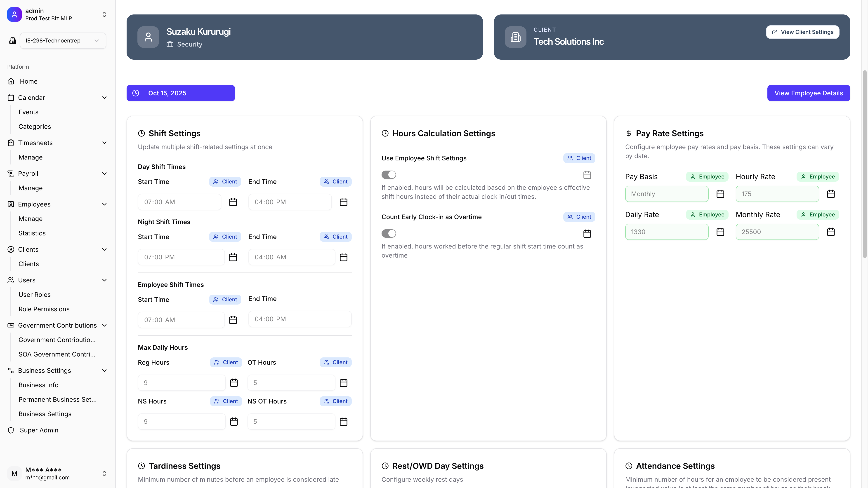The height and width of the screenshot is (488, 868).
Task: Click calendar icon next to Pay Basis field
Action: (x=720, y=194)
